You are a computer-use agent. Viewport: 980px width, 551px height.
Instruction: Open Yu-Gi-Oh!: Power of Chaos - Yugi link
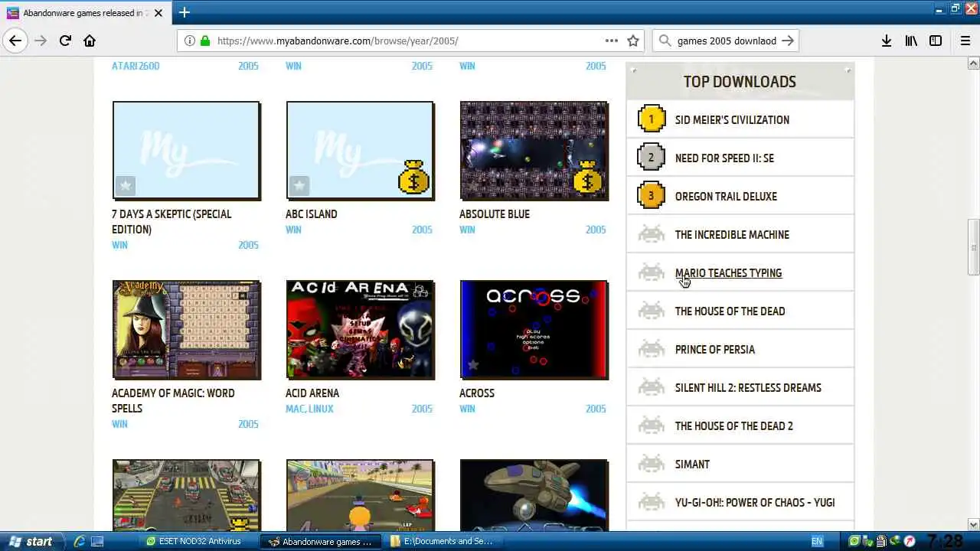[x=755, y=502]
